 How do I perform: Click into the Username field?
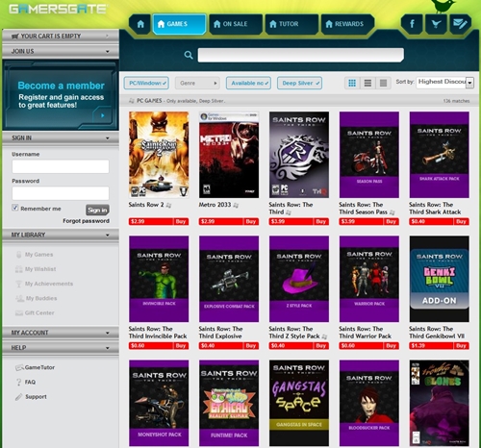61,166
